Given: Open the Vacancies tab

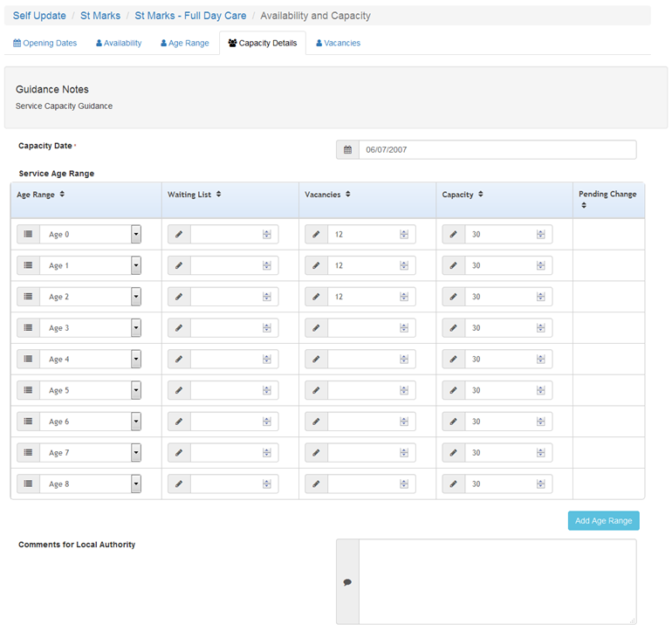Looking at the screenshot, I should [338, 43].
